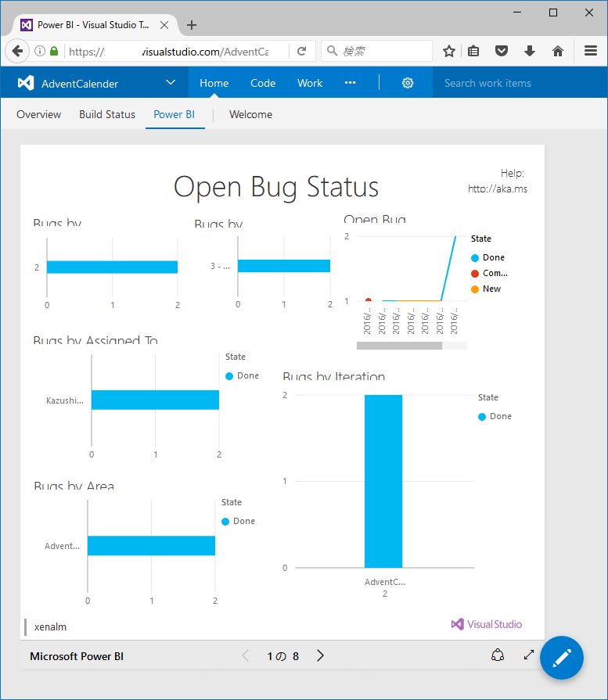The width and height of the screenshot is (608, 700).
Task: Click the Com... legend item
Action: tap(489, 273)
